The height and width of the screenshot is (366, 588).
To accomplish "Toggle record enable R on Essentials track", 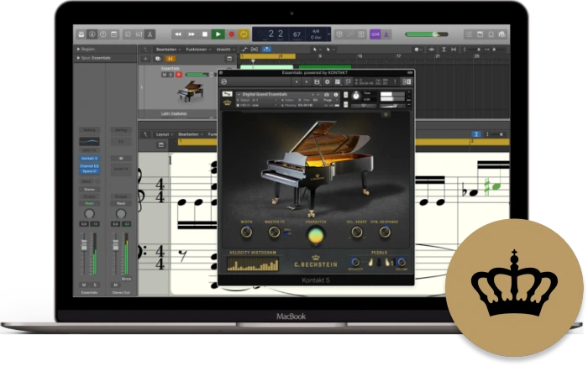I will click(179, 75).
